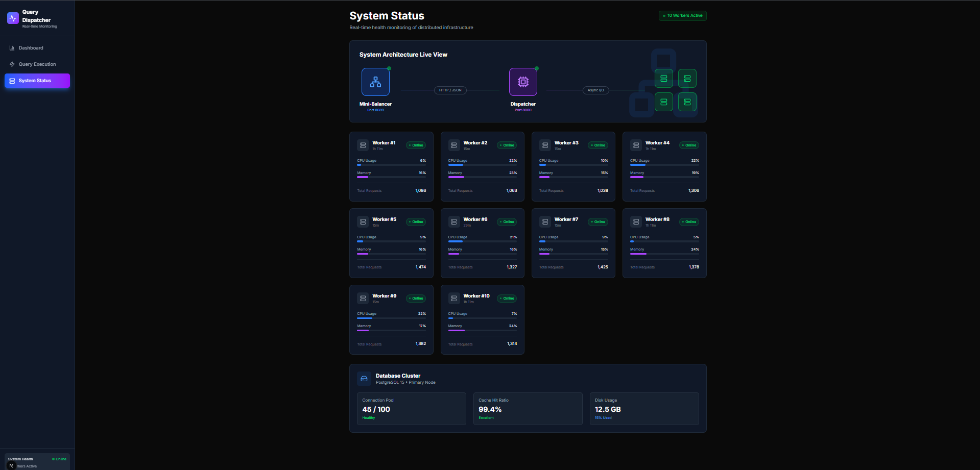Click the Worker #6 server icon
The height and width of the screenshot is (470, 980).
coord(453,222)
